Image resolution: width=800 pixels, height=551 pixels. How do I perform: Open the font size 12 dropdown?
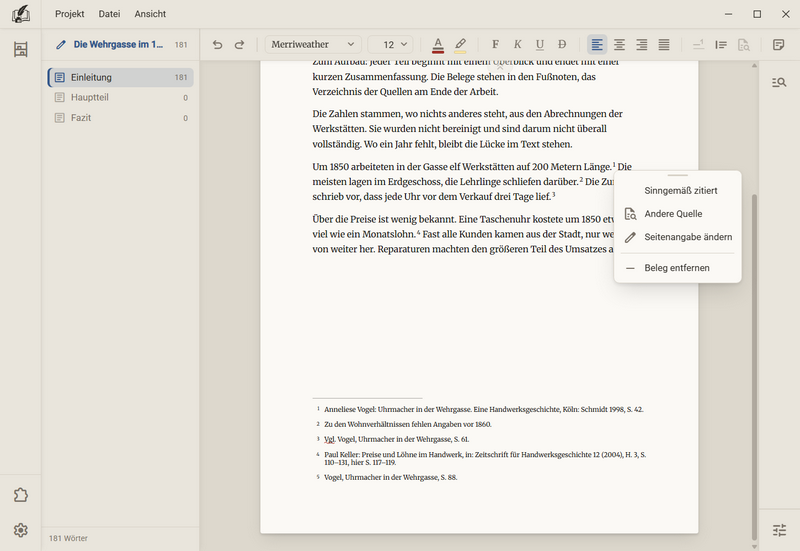click(x=391, y=44)
